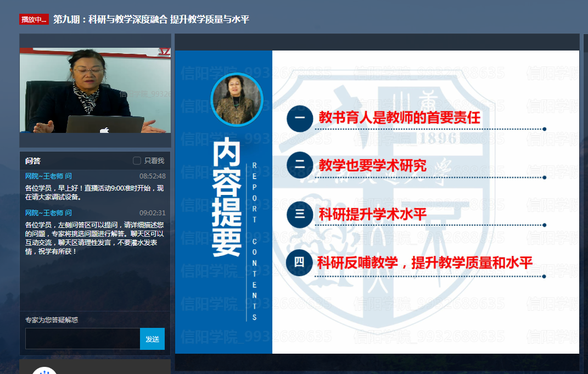This screenshot has height=374, width=588.
Task: Click the course title 第九期 heading
Action: 151,20
